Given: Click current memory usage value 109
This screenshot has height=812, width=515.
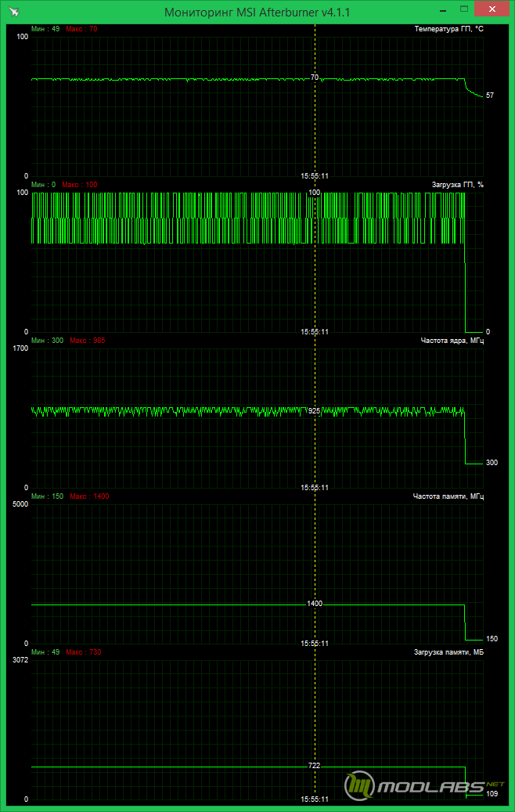Looking at the screenshot, I should 492,794.
